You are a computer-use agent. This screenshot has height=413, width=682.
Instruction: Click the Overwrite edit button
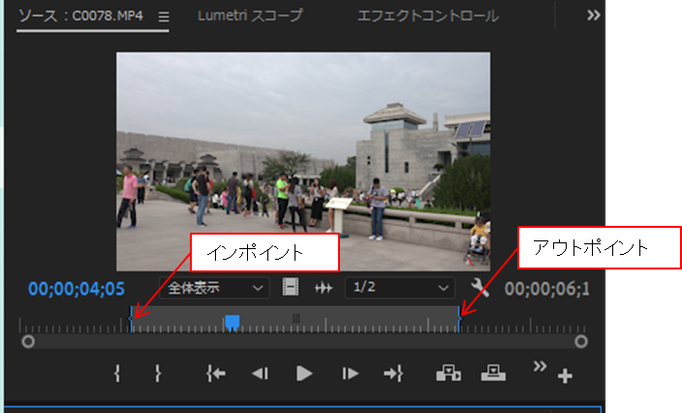click(493, 373)
